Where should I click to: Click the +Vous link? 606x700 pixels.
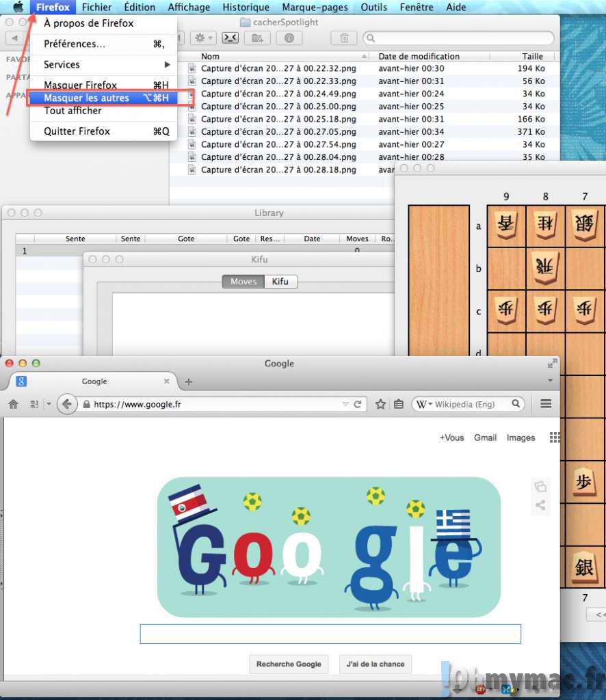coord(451,438)
